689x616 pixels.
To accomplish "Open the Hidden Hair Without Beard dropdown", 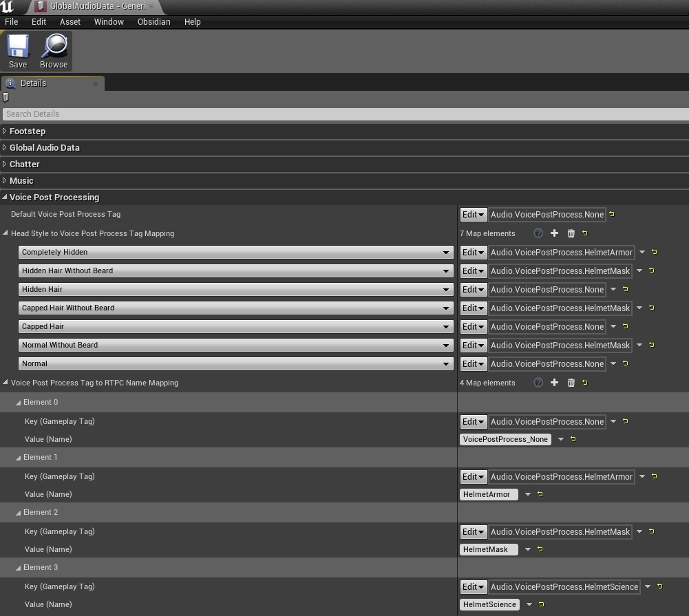I will pyautogui.click(x=236, y=270).
